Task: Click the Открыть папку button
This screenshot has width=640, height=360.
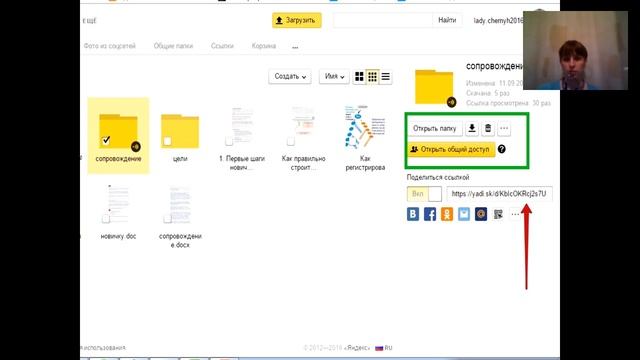Action: pos(435,129)
